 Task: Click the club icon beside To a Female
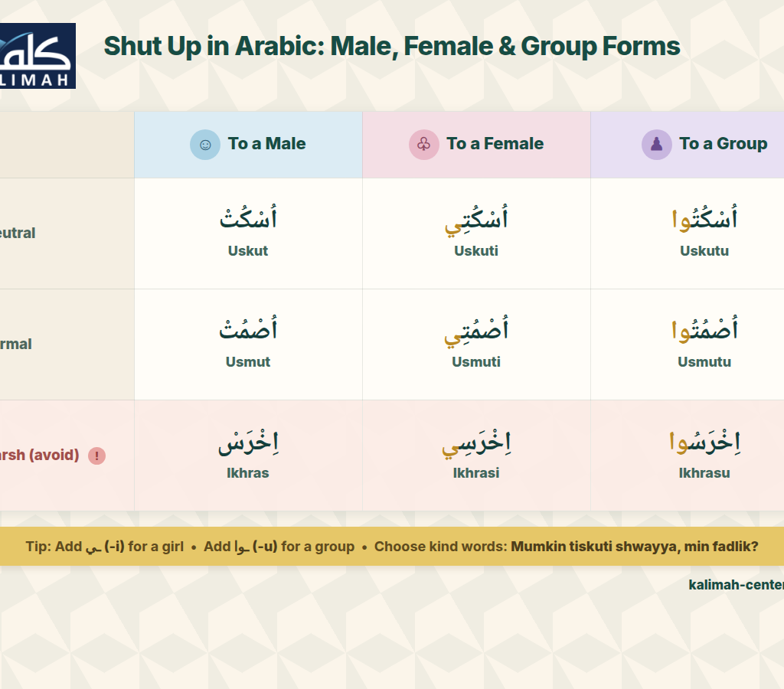(424, 145)
